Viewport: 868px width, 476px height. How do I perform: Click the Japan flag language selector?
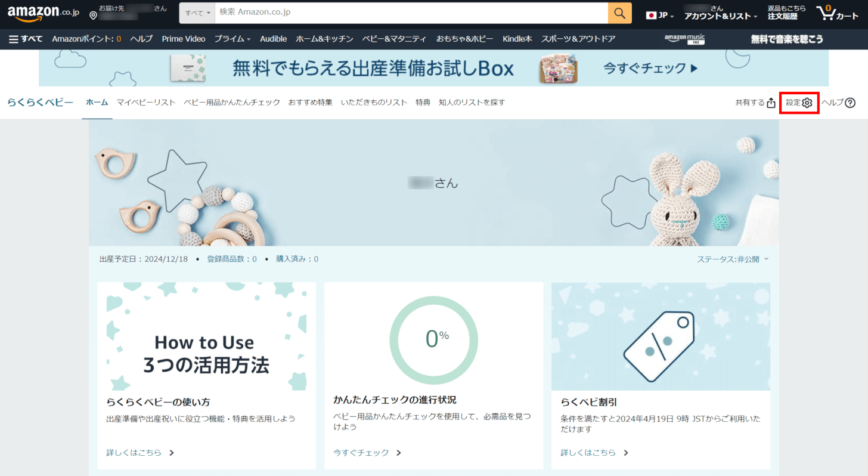[x=659, y=16]
